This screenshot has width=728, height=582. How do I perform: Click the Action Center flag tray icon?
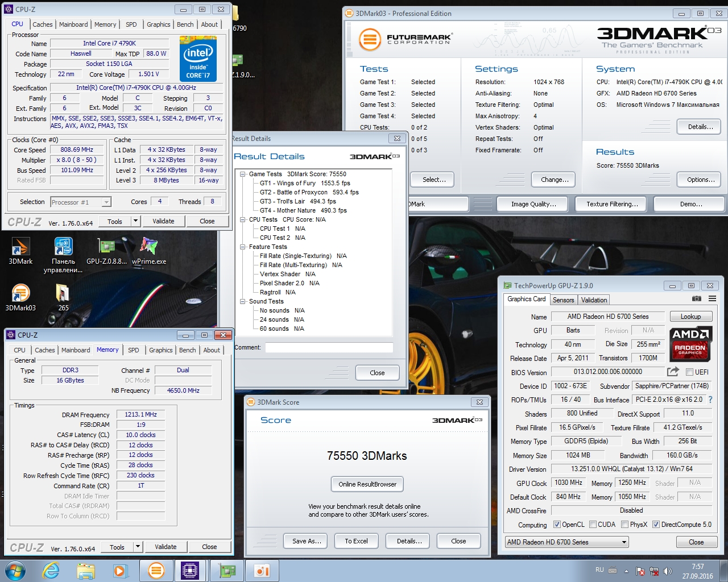click(x=640, y=571)
